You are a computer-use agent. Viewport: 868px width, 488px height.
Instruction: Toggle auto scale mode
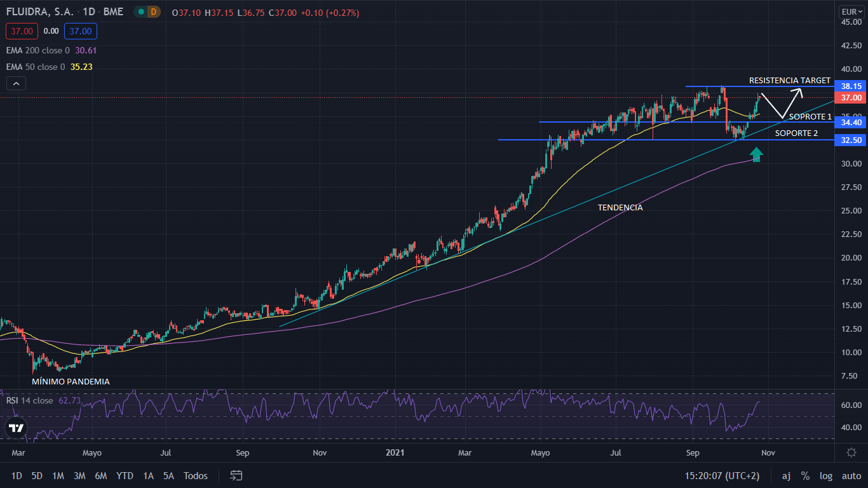pos(851,475)
